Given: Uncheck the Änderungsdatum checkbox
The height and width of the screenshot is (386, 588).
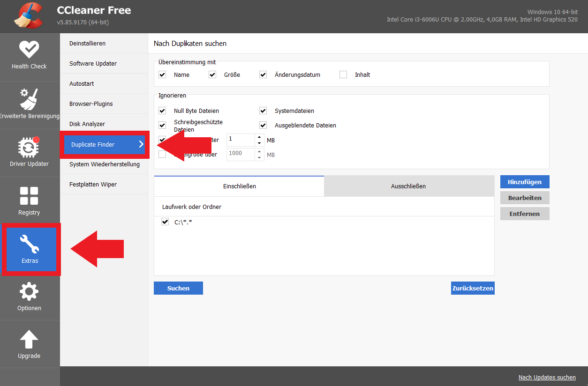Looking at the screenshot, I should point(263,74).
